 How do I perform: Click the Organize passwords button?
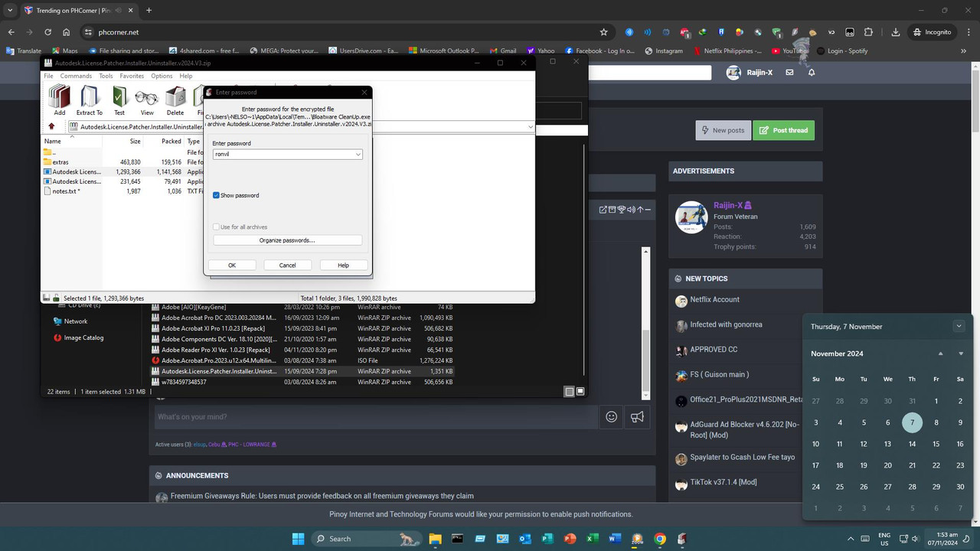pos(287,240)
